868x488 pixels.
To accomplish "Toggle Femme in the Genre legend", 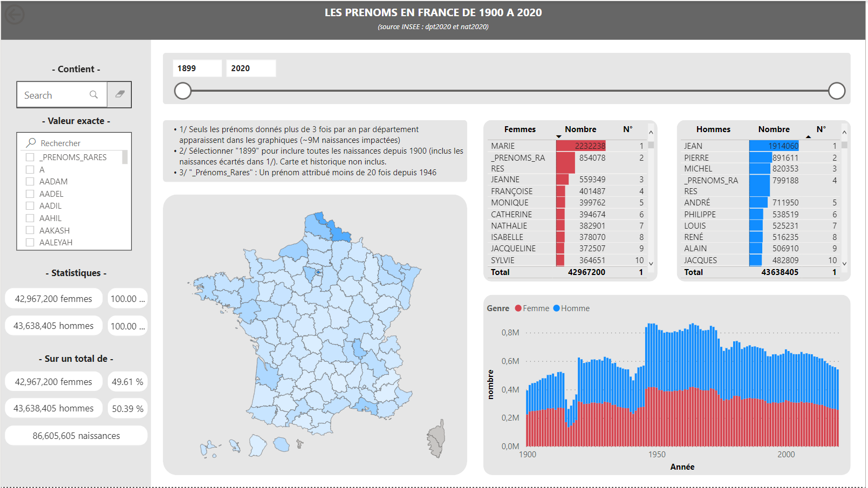I will coord(531,308).
